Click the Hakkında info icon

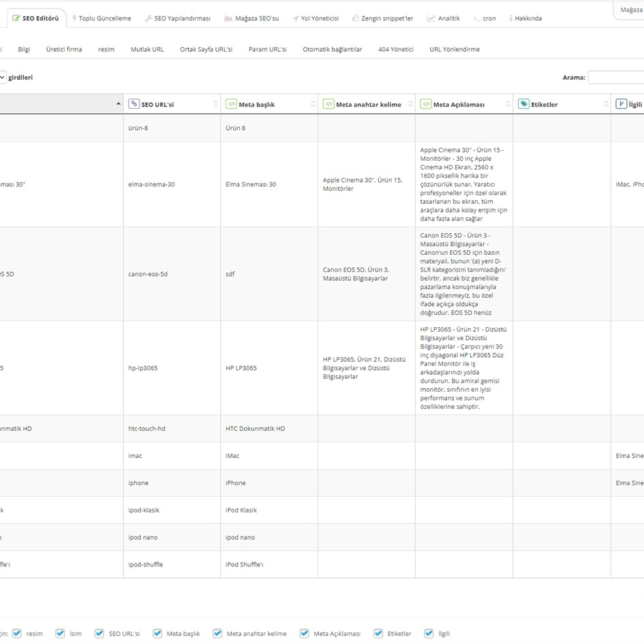[511, 18]
